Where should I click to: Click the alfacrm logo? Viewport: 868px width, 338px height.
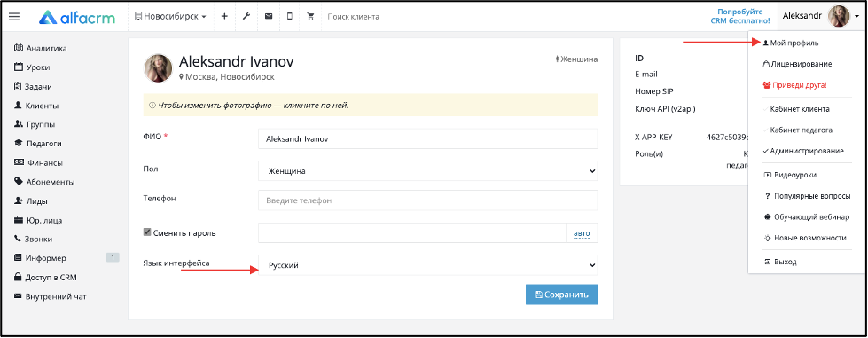(77, 17)
